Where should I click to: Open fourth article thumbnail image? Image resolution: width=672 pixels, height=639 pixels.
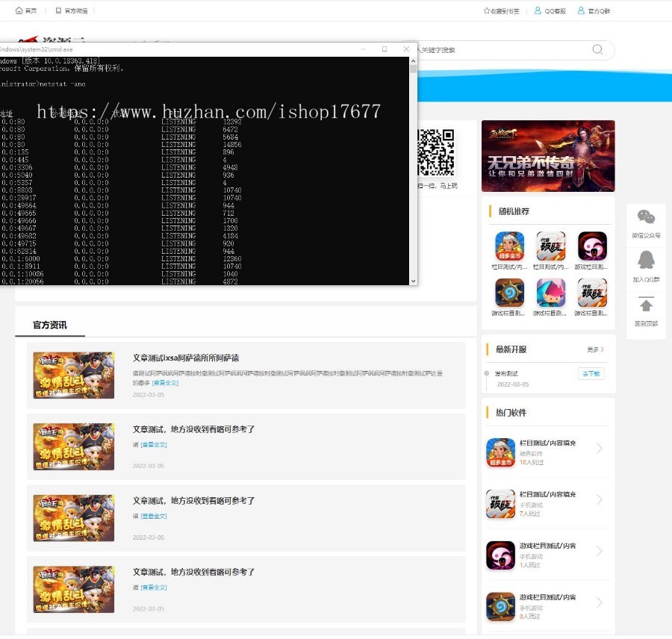pos(74,590)
